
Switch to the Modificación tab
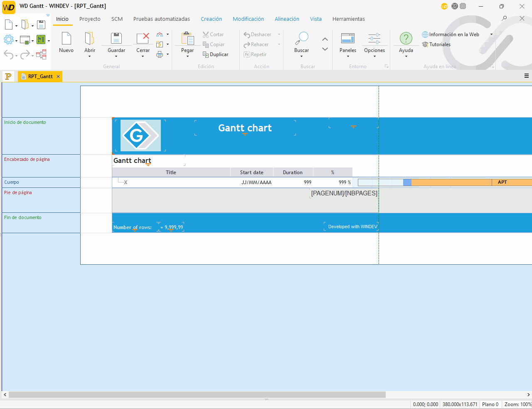tap(248, 19)
